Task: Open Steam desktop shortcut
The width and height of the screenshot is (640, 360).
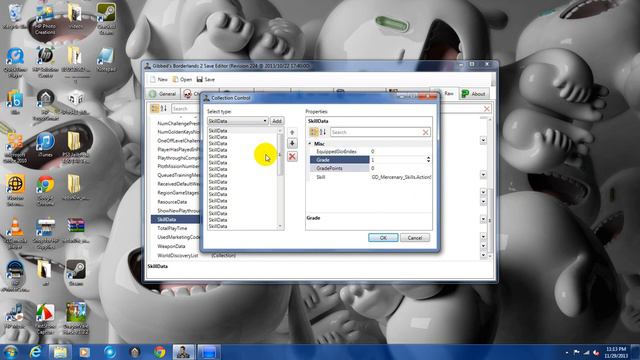Action: click(x=76, y=272)
